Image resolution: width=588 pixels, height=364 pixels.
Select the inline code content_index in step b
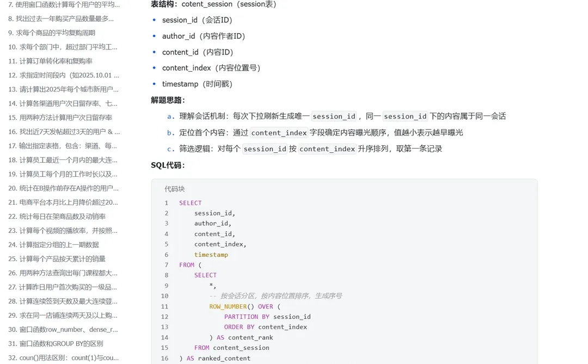[279, 132]
